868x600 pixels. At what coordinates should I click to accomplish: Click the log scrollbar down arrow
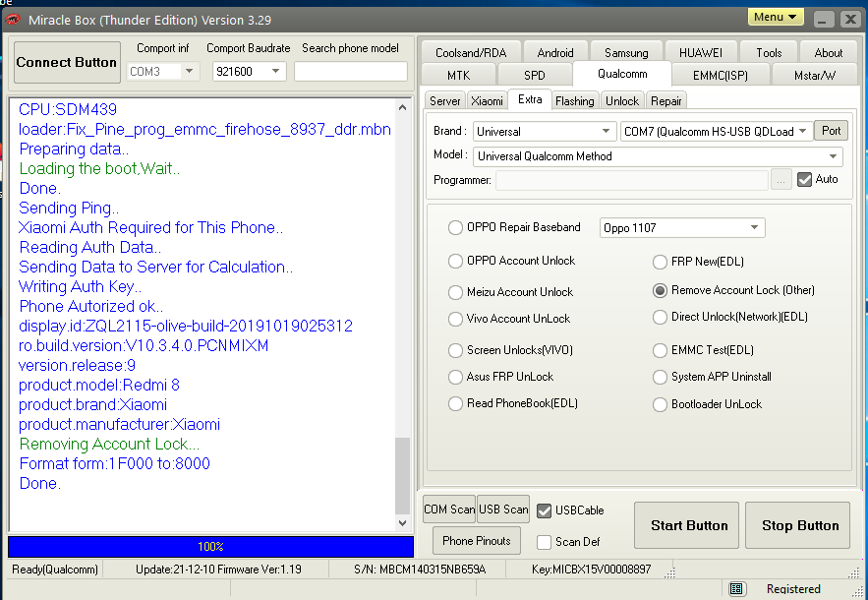(402, 523)
